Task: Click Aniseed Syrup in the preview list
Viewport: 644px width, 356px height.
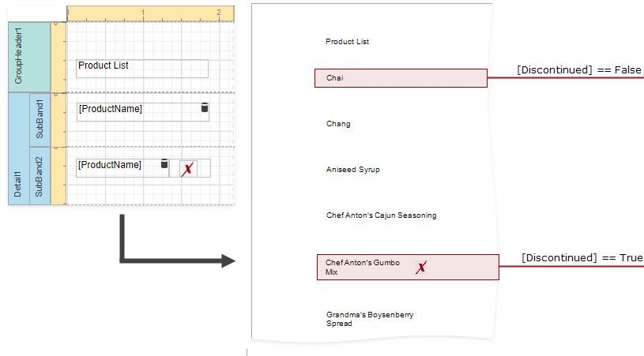Action: point(352,170)
